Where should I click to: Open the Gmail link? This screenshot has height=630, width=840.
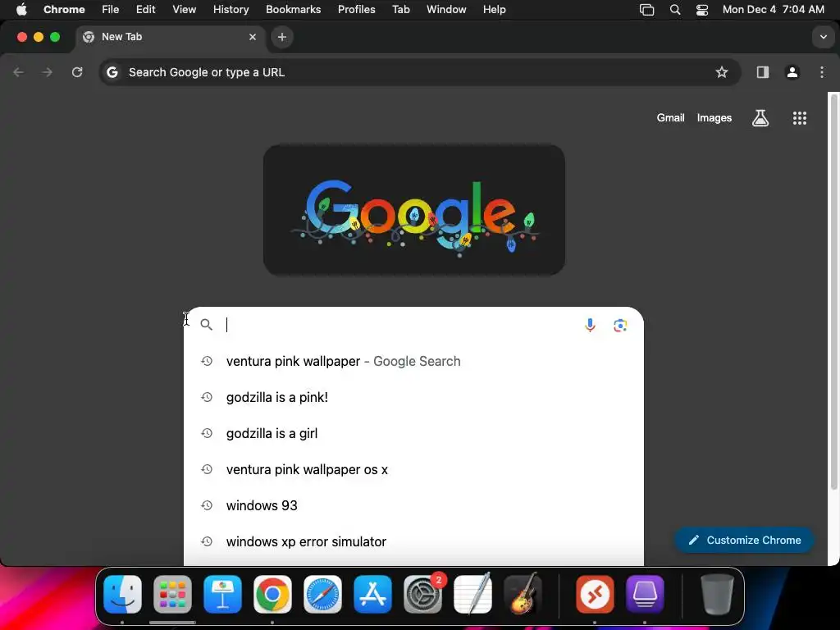point(671,118)
